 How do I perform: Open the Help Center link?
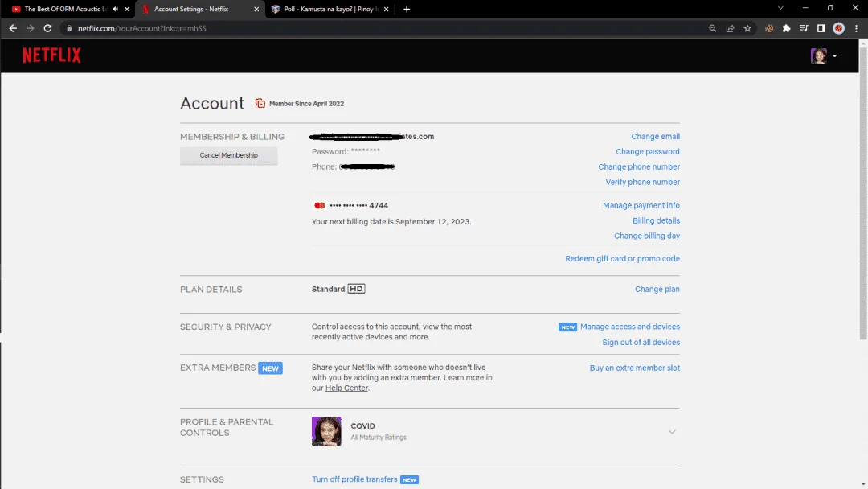click(346, 388)
